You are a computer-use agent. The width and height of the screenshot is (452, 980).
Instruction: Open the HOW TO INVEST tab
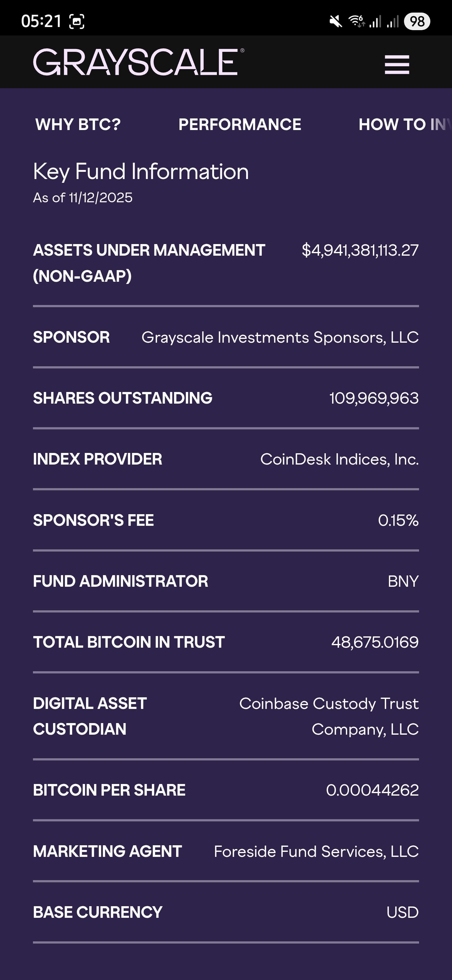point(404,124)
